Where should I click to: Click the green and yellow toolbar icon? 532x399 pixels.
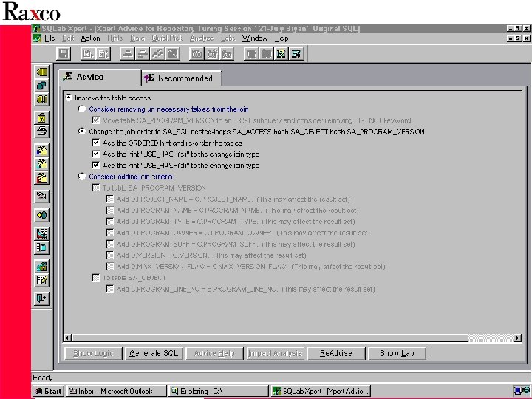point(281,54)
